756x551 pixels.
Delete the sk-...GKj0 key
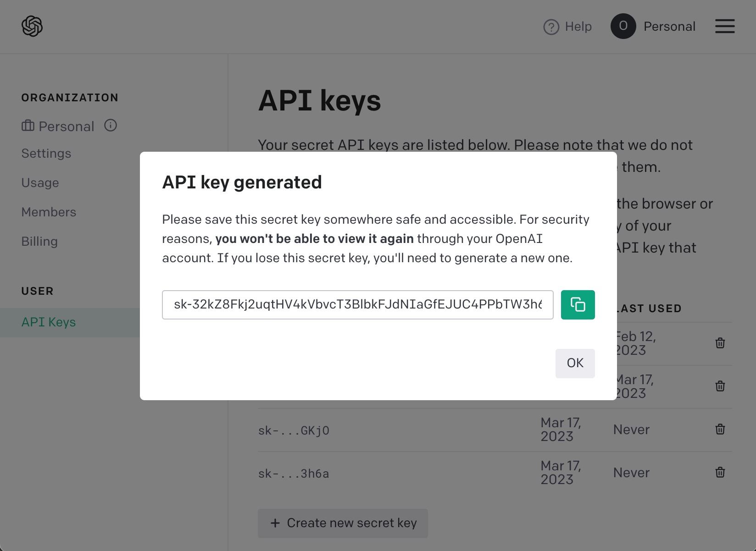coord(720,429)
